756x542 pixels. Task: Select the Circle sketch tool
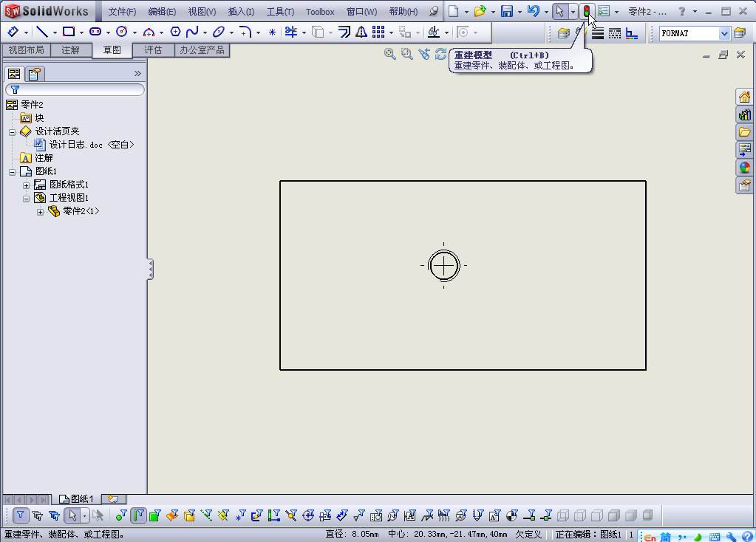tap(122, 32)
